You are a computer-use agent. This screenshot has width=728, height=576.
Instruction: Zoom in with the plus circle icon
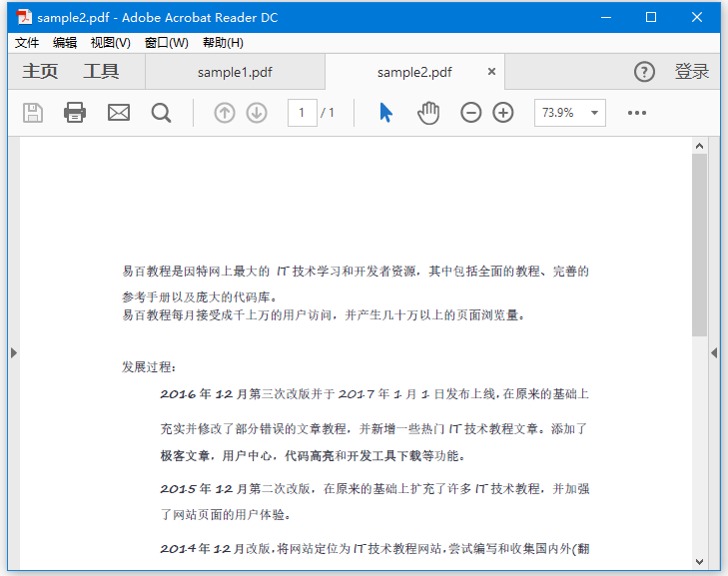coord(503,113)
